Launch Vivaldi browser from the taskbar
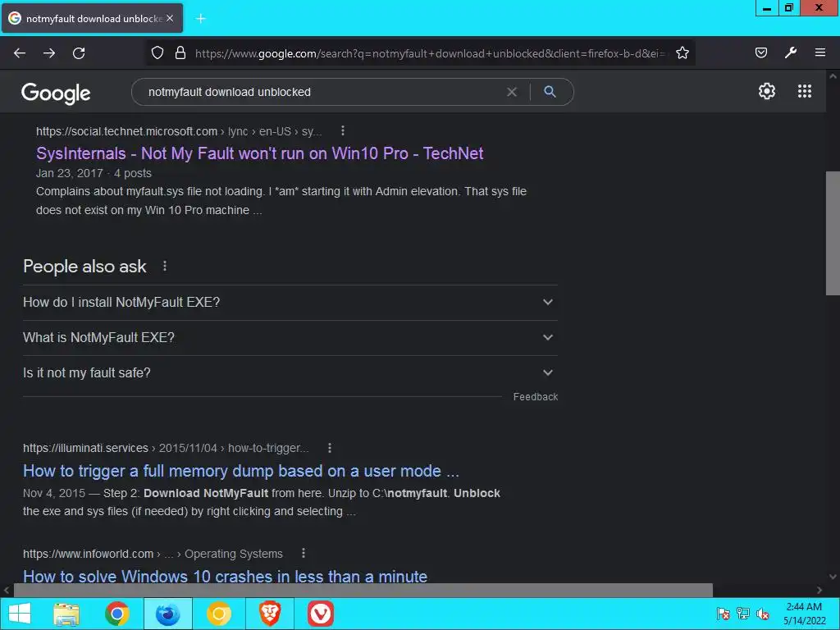Viewport: 840px width, 630px height. (321, 614)
